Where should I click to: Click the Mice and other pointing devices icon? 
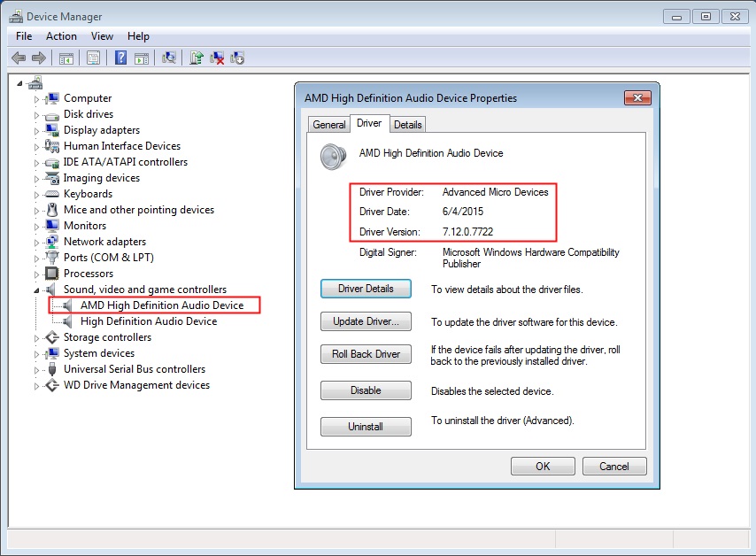tap(52, 210)
